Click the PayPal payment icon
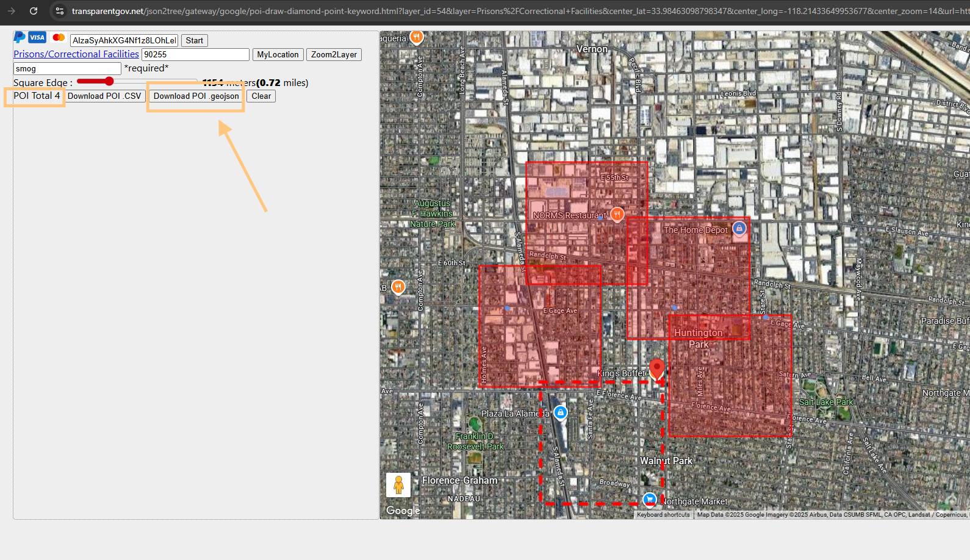The width and height of the screenshot is (970, 560). 20,37
